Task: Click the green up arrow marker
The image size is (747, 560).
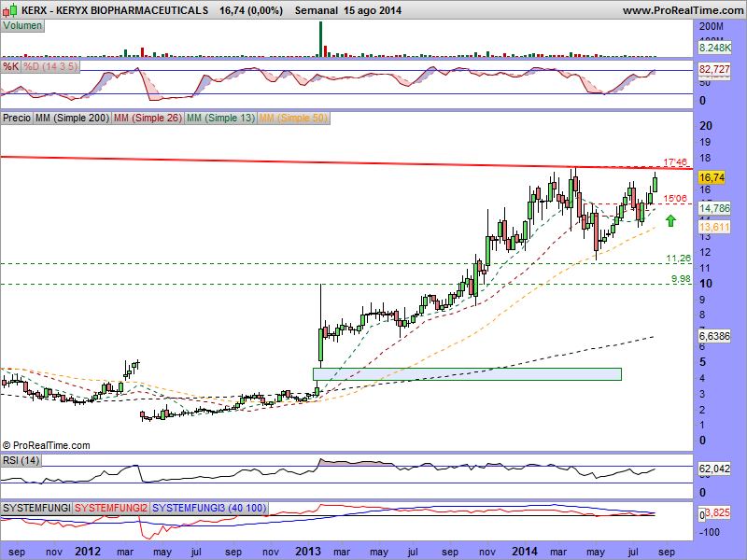Action: pos(670,220)
